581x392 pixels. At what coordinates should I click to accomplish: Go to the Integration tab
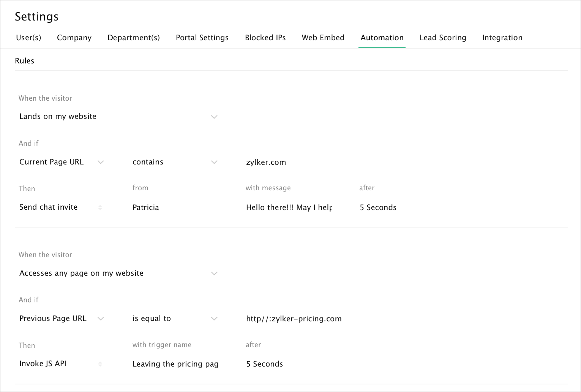[x=502, y=38]
